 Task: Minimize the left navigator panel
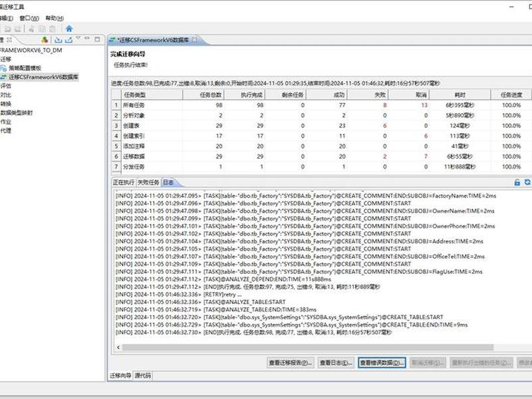(88, 39)
